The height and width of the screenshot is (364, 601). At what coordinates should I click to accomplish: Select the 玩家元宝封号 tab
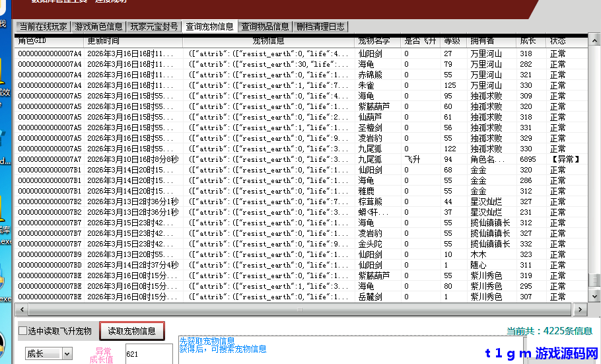click(154, 27)
